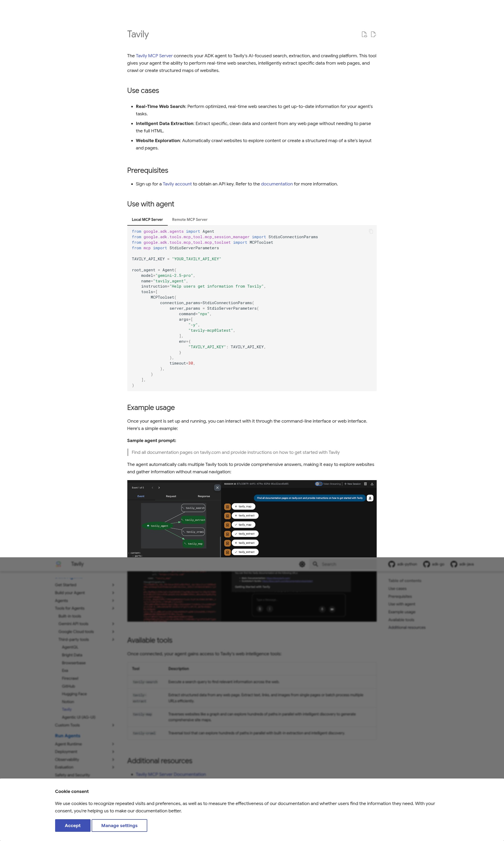
Task: Click the Use with agent heading
Action: (x=150, y=204)
